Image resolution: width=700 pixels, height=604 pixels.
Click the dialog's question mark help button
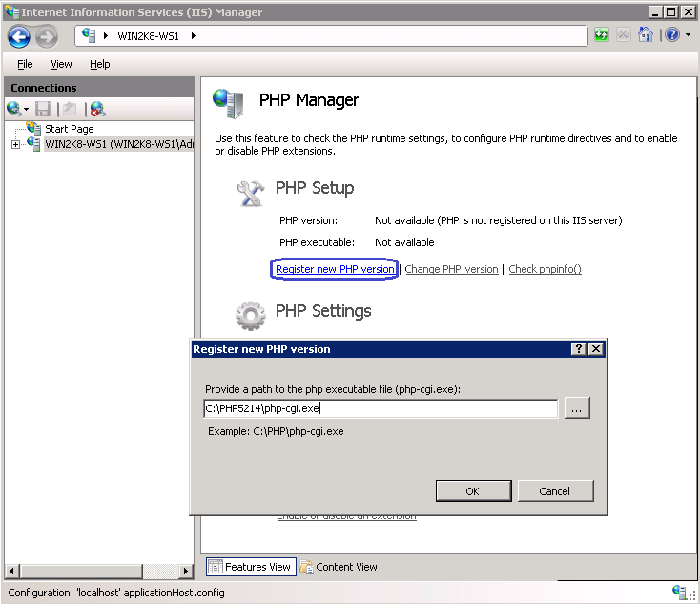(578, 349)
